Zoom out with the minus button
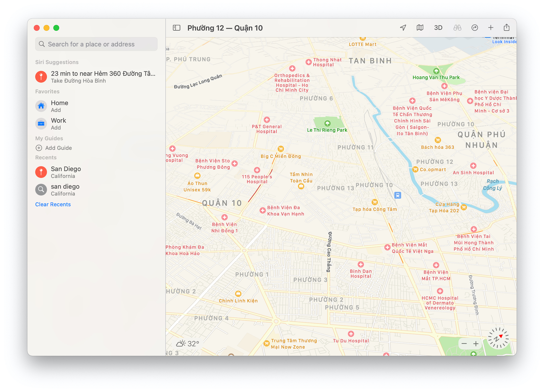Image resolution: width=544 pixels, height=392 pixels. tap(464, 344)
